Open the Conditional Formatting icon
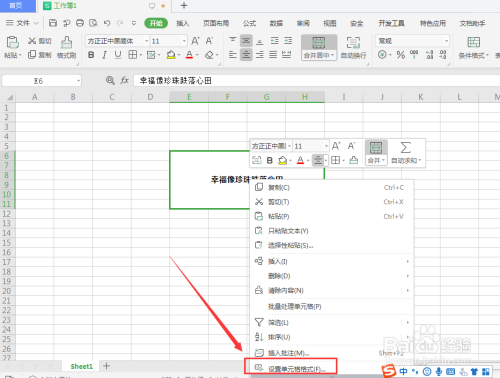This screenshot has height=378, width=500. coord(473,42)
